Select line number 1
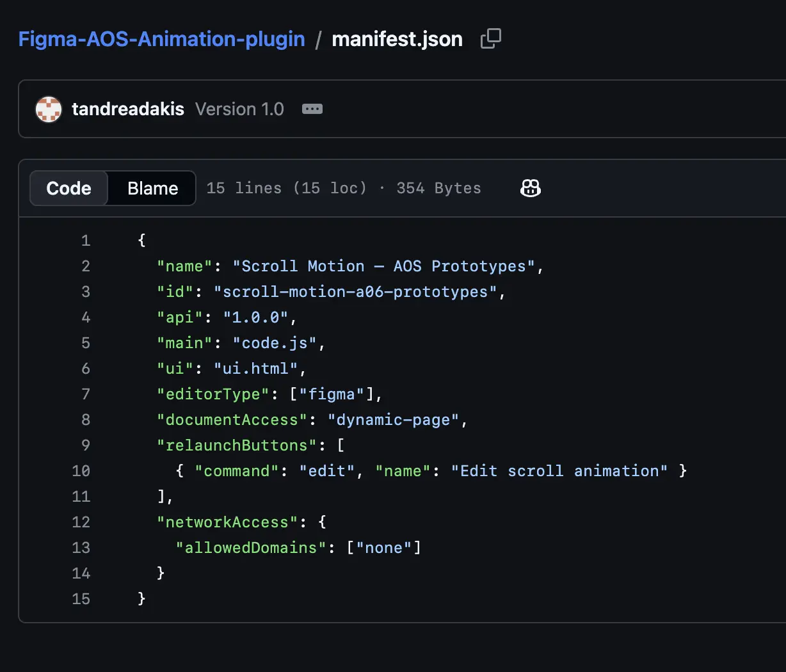 point(86,241)
